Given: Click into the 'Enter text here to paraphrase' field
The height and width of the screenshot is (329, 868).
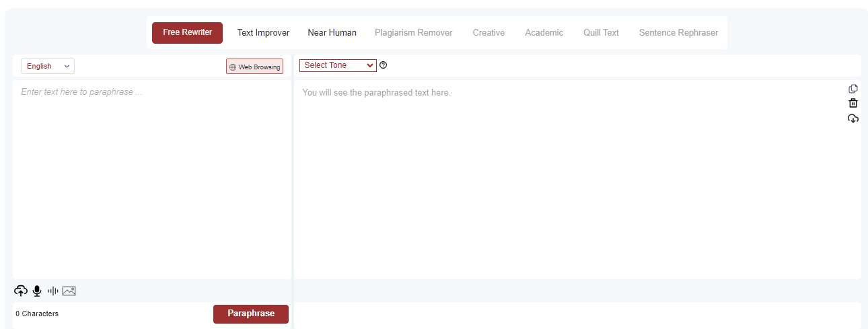Looking at the screenshot, I should tap(152, 180).
